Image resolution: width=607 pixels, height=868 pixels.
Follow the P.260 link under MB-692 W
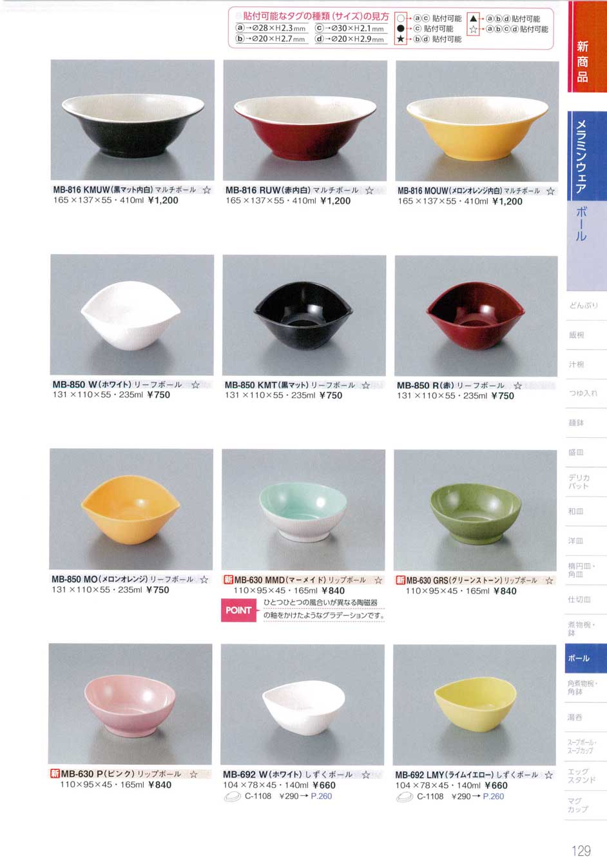pos(322,796)
